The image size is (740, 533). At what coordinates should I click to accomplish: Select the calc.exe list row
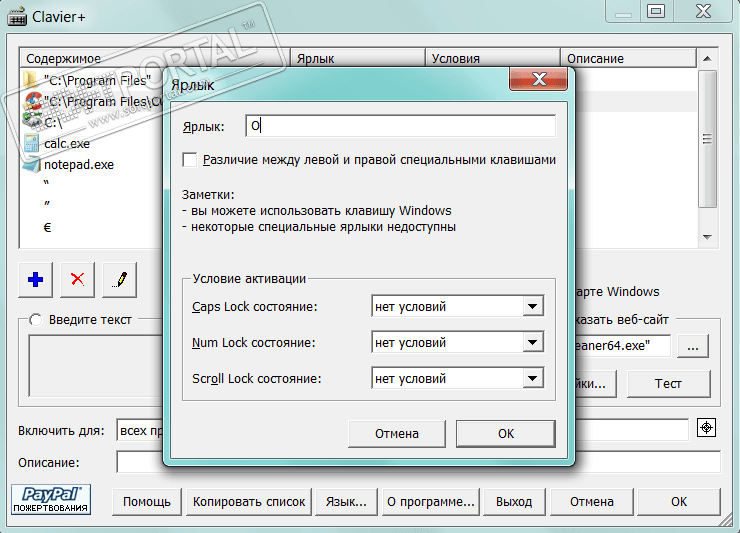point(67,144)
